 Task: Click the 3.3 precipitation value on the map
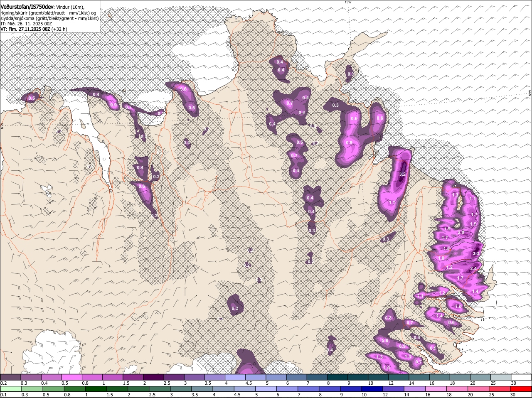476,253
